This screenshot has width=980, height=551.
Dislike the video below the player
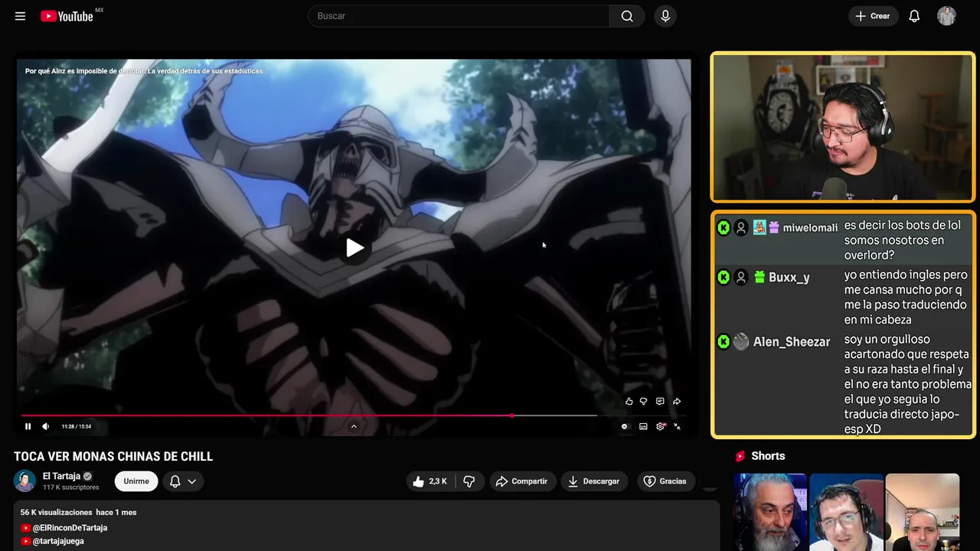pos(469,481)
